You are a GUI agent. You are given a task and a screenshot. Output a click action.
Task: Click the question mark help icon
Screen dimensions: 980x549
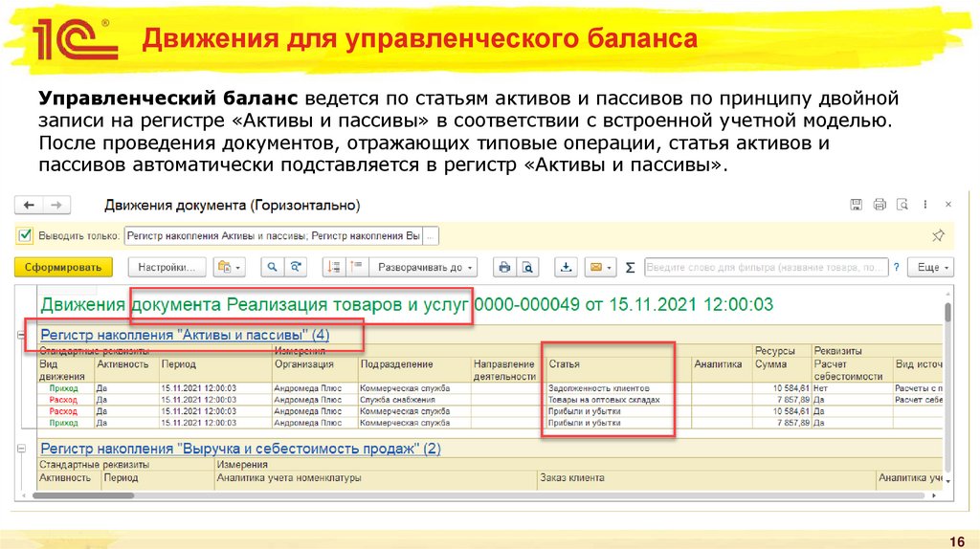point(896,267)
